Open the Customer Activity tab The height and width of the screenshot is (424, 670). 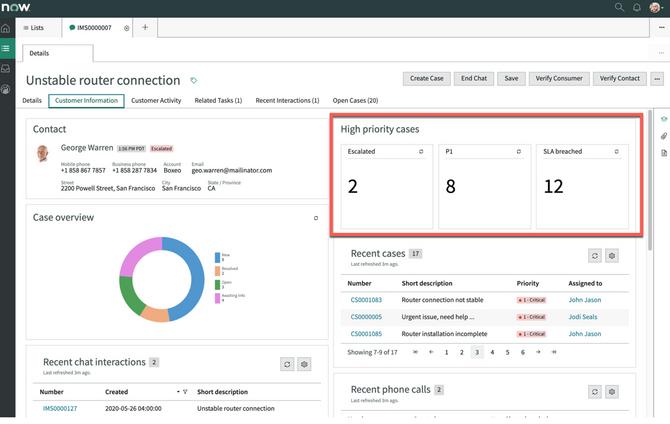tap(156, 100)
